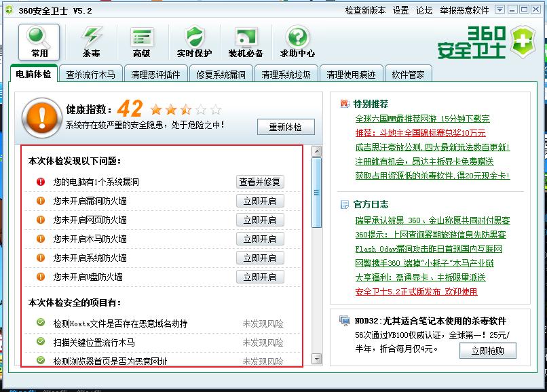Click the 立即抢购 NOD32 button
Image resolution: width=547 pixels, height=392 pixels.
click(x=488, y=351)
